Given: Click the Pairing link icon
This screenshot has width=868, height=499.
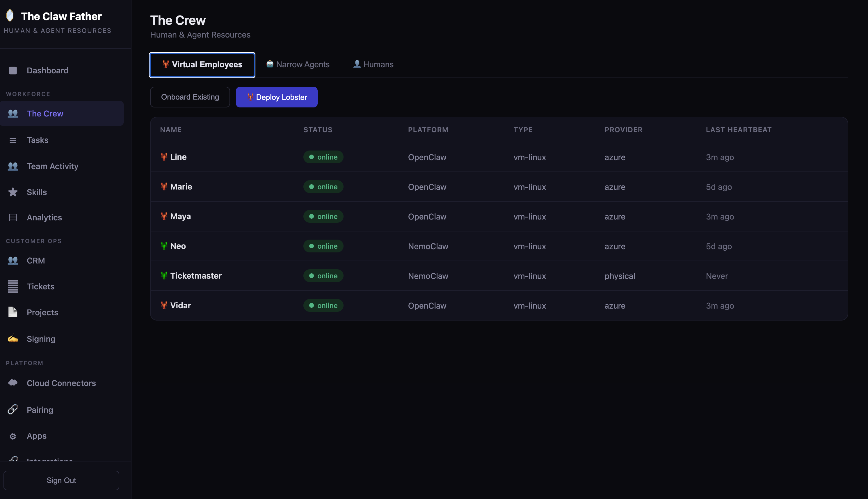Looking at the screenshot, I should [x=13, y=409].
